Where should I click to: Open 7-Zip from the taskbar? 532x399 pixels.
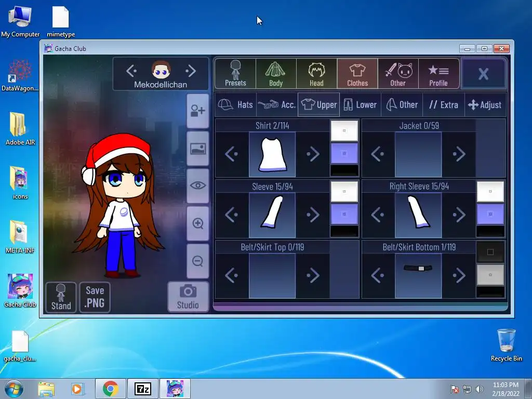(x=142, y=389)
